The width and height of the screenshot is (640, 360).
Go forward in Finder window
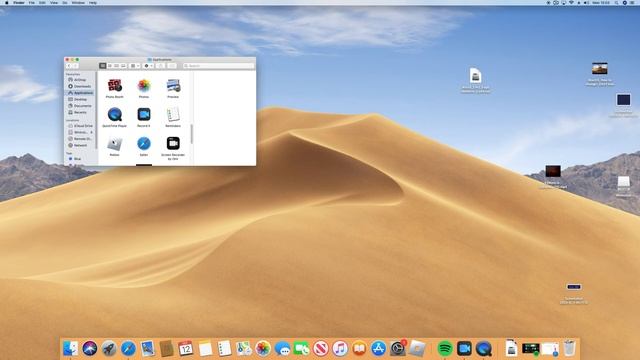tap(76, 66)
